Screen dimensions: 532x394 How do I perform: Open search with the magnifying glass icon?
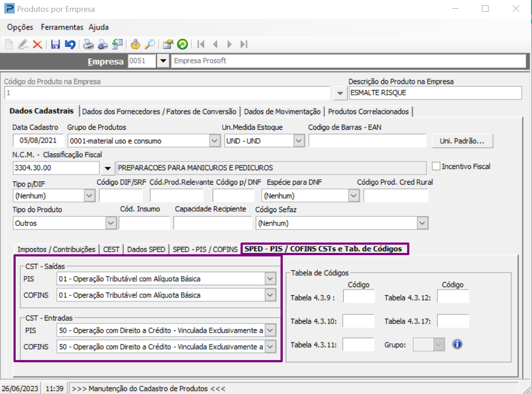[x=150, y=44]
